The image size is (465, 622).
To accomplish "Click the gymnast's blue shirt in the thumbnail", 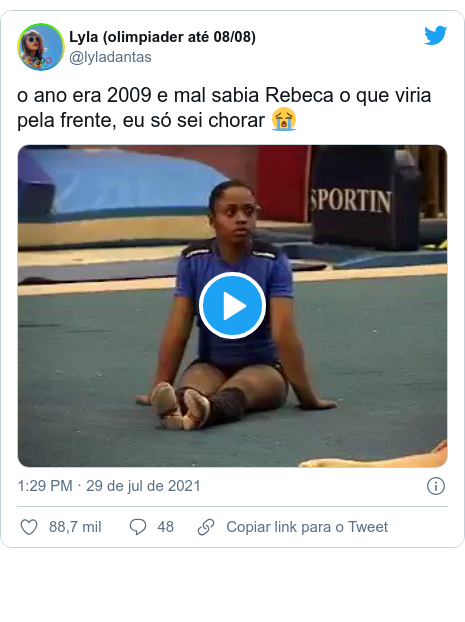I will pos(235,301).
